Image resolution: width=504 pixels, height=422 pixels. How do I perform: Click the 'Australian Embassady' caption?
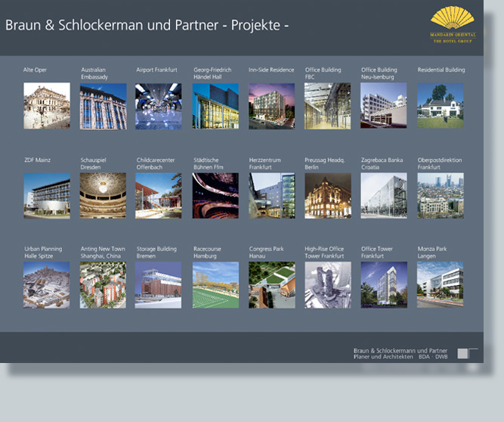tap(94, 73)
